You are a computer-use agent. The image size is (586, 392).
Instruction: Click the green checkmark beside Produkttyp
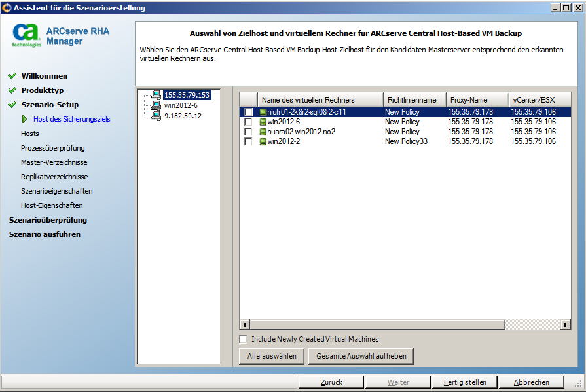12,90
